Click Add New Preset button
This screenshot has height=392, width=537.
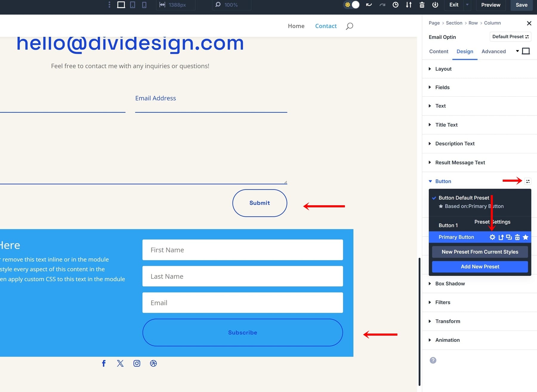pos(480,267)
